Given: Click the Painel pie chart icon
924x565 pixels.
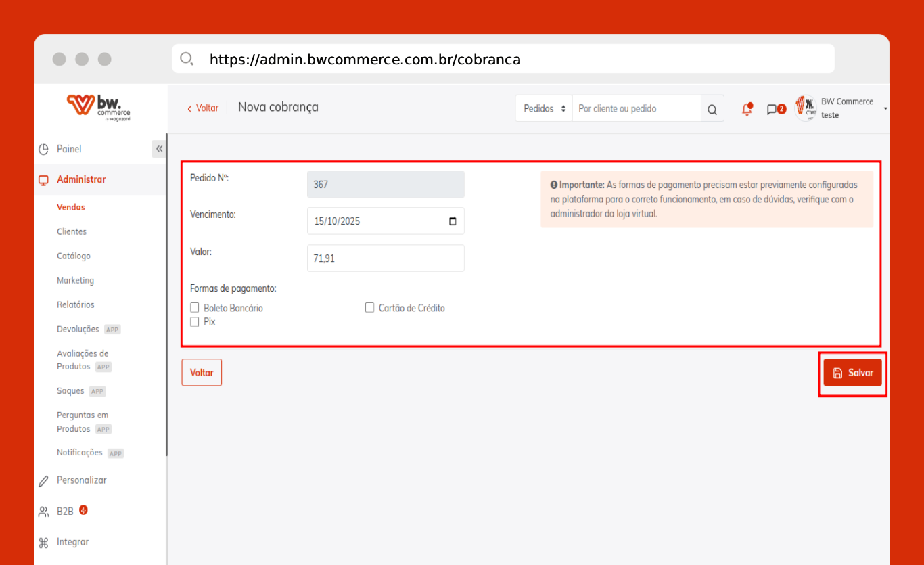Looking at the screenshot, I should (x=44, y=149).
